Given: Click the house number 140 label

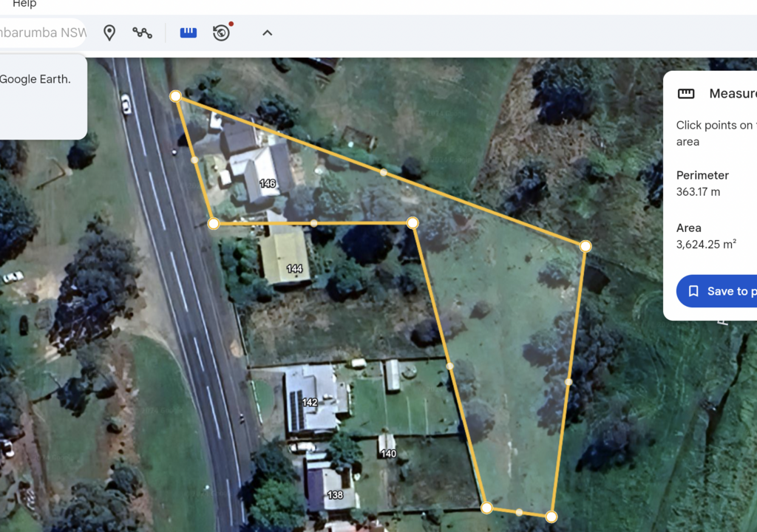Looking at the screenshot, I should pos(389,454).
